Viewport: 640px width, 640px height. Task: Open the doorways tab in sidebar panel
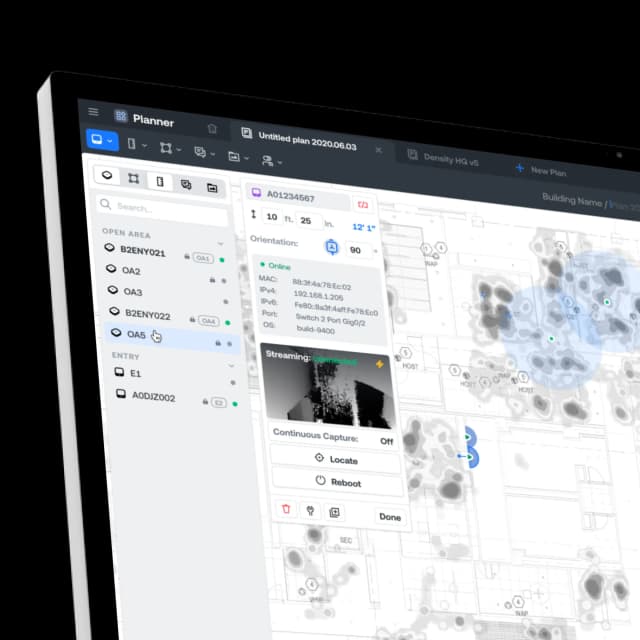pos(160,182)
